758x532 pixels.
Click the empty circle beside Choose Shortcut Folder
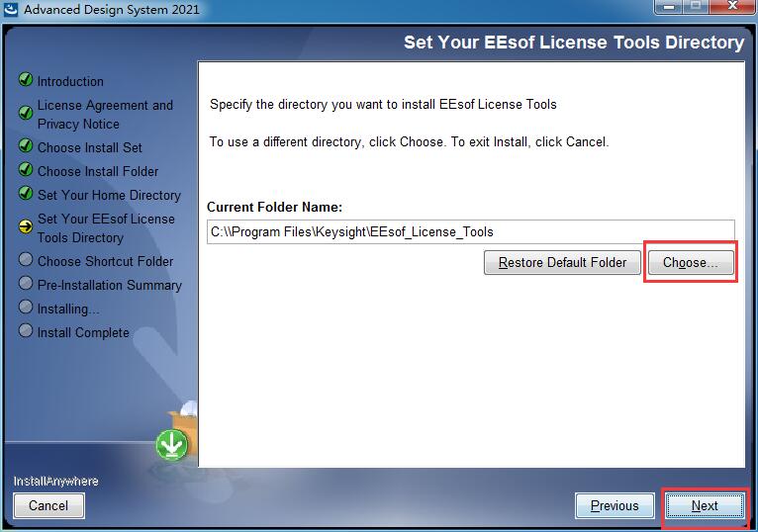tap(26, 259)
